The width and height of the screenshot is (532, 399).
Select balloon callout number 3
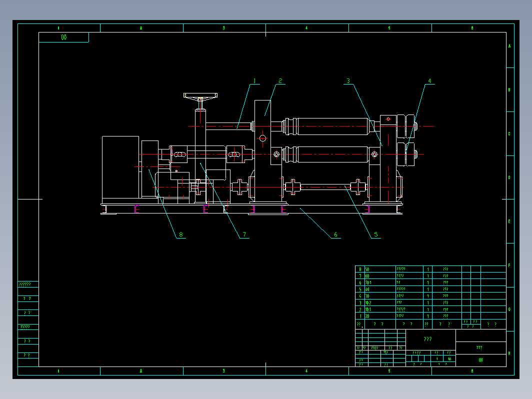coord(348,81)
